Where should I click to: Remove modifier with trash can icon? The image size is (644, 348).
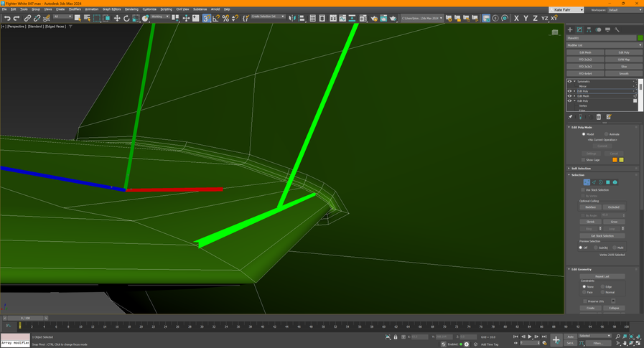599,117
